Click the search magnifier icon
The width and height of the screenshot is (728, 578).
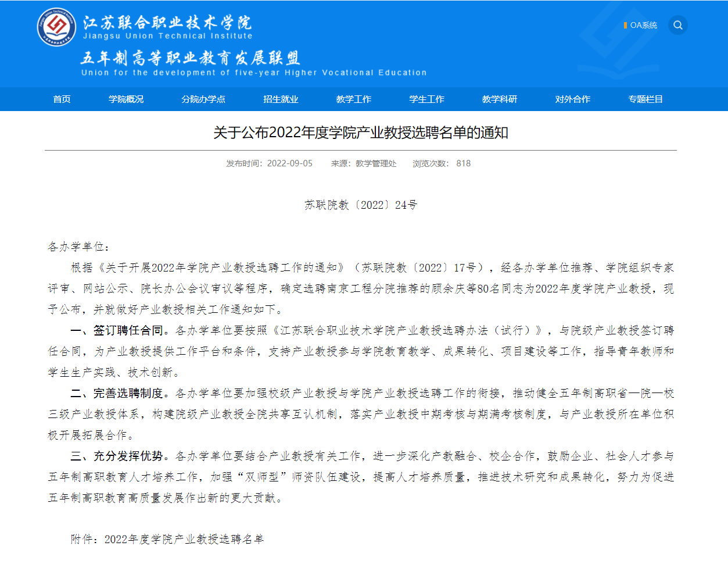[x=677, y=25]
